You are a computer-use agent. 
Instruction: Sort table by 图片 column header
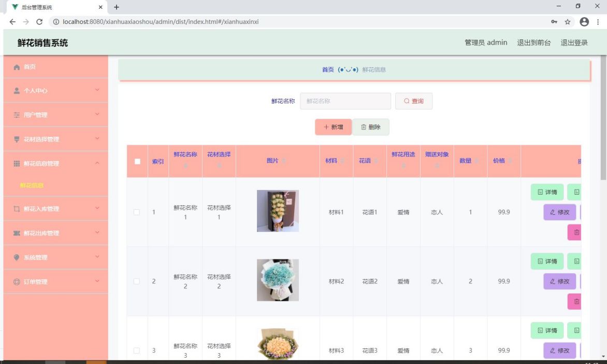click(284, 161)
